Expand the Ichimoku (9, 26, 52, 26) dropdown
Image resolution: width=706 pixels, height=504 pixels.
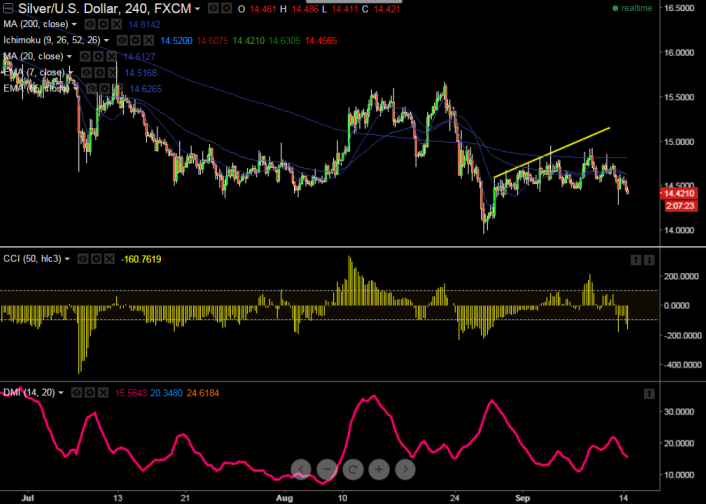click(x=107, y=41)
